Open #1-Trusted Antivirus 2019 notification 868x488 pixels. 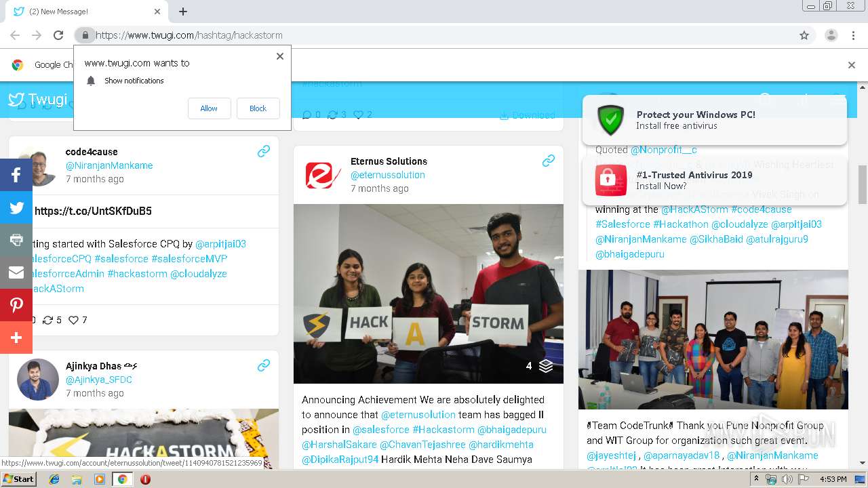point(715,180)
